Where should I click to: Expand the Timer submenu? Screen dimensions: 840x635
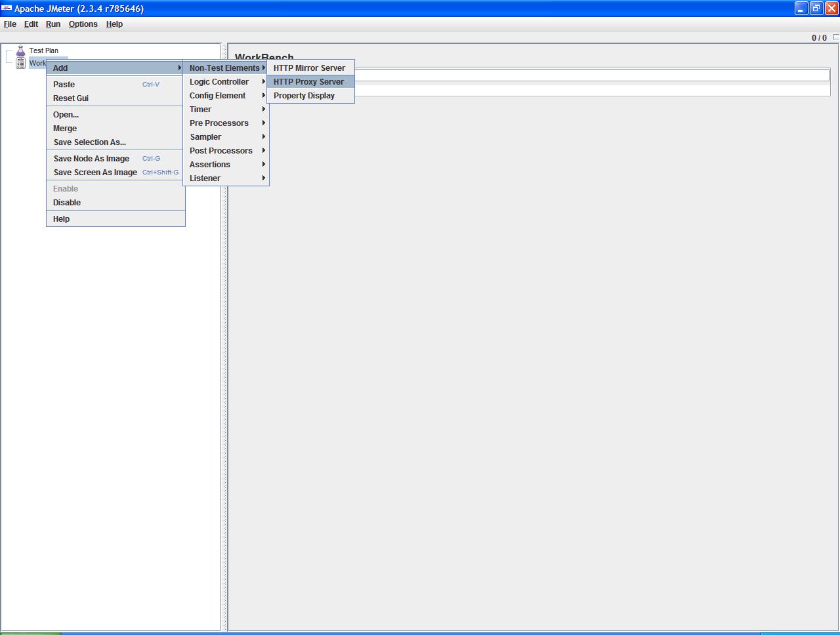point(226,110)
